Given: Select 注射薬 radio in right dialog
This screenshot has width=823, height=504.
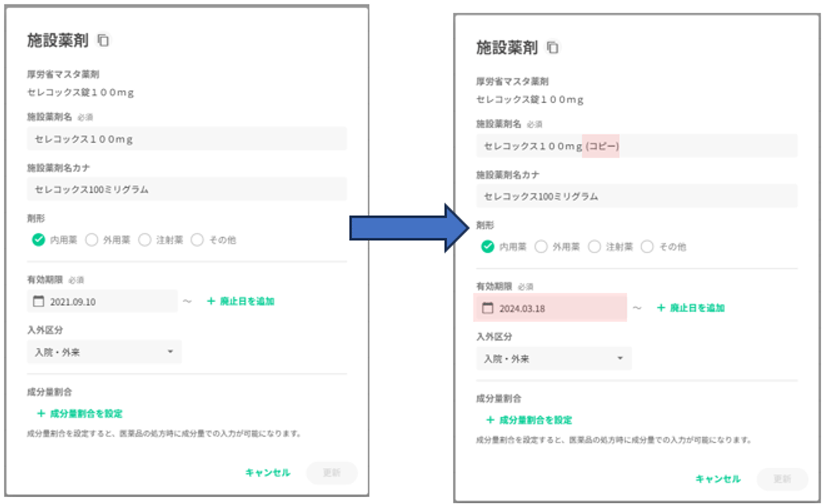Looking at the screenshot, I should (594, 246).
